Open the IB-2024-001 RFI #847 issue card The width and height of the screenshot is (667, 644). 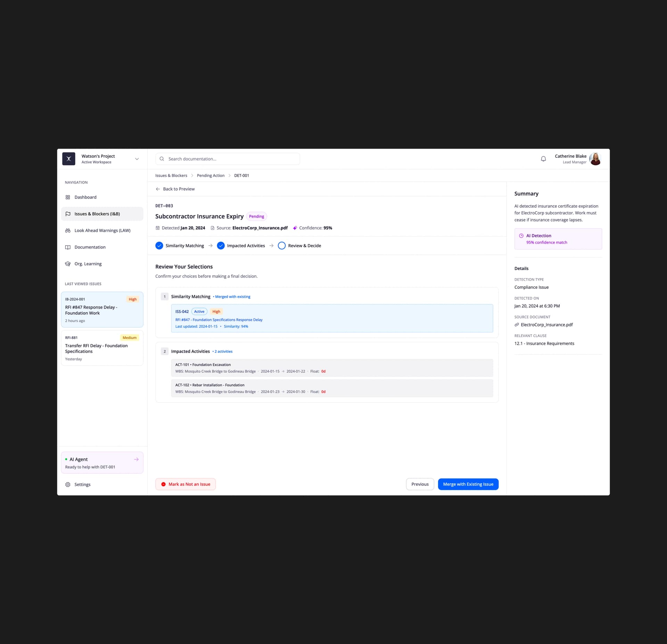click(x=102, y=309)
